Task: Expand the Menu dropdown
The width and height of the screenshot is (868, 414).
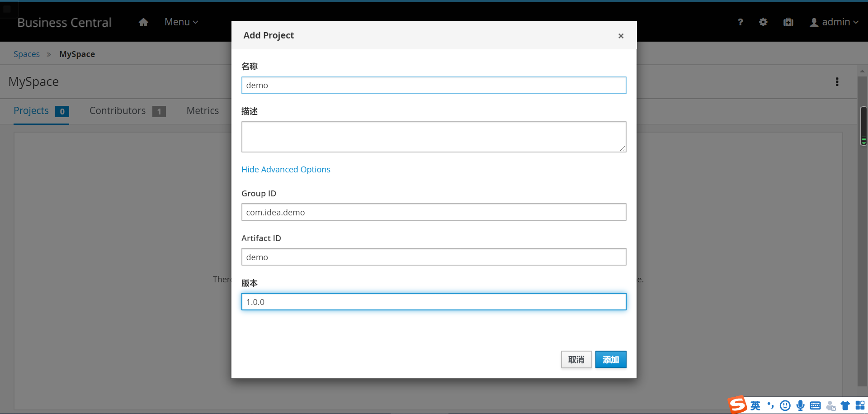Action: (x=181, y=22)
